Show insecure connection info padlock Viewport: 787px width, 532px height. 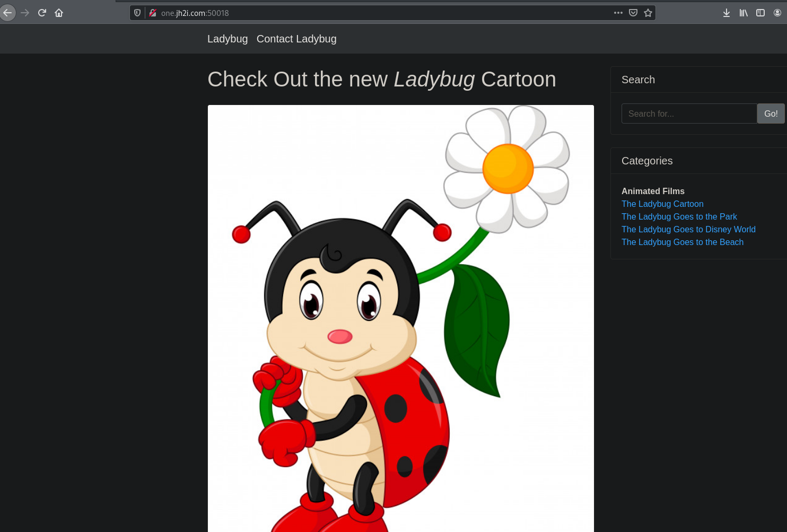pyautogui.click(x=153, y=13)
